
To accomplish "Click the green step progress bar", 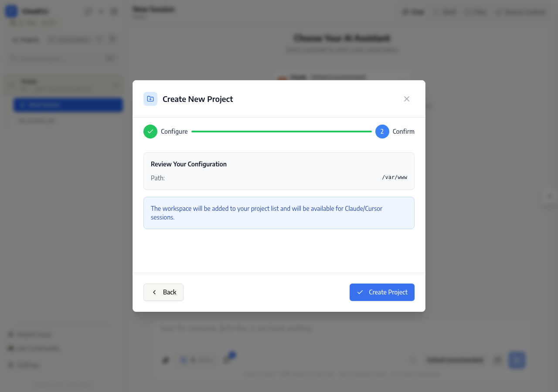I will point(282,132).
